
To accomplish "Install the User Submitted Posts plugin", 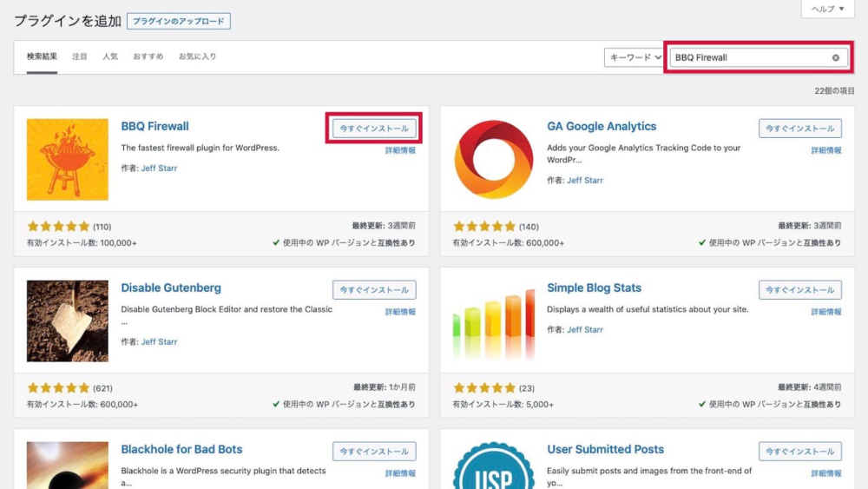I will (x=800, y=452).
